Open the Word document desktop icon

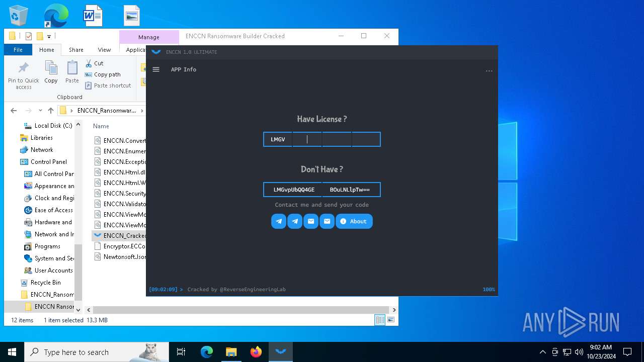coord(93,16)
